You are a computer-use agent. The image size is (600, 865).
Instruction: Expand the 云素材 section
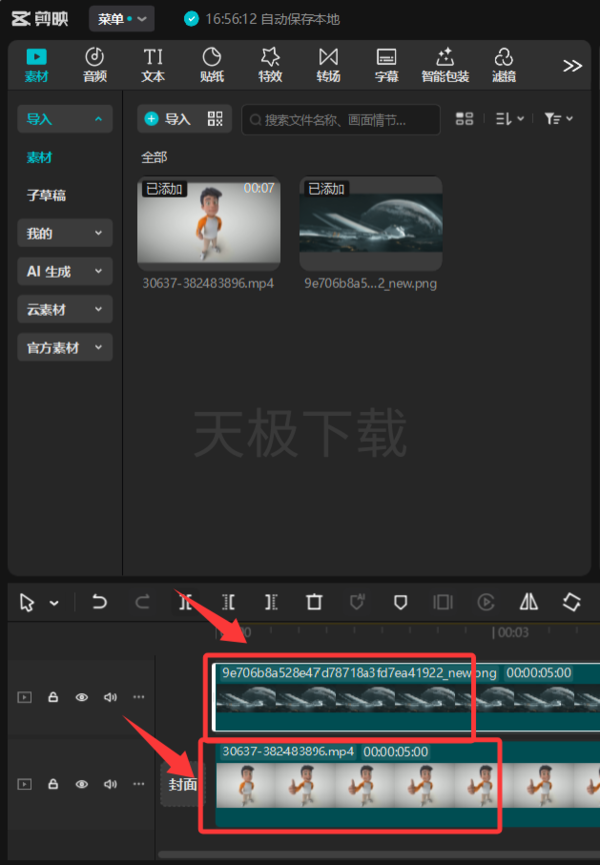pyautogui.click(x=65, y=309)
